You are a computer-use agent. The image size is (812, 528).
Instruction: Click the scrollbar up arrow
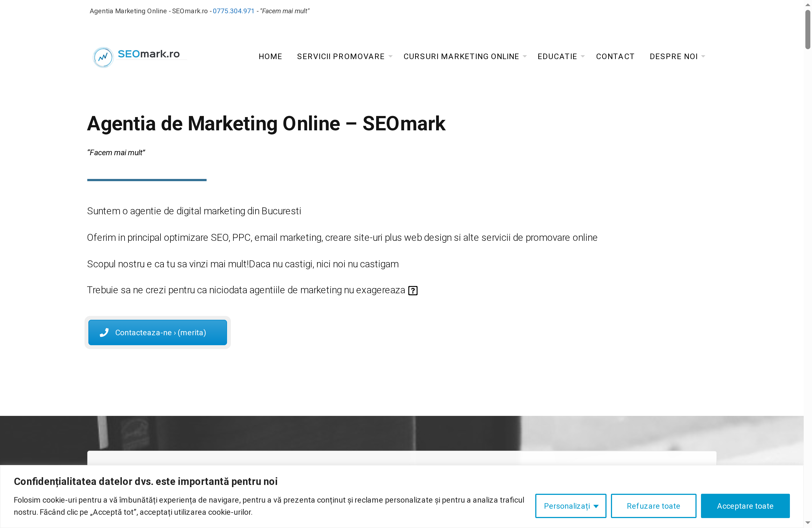pyautogui.click(x=808, y=4)
